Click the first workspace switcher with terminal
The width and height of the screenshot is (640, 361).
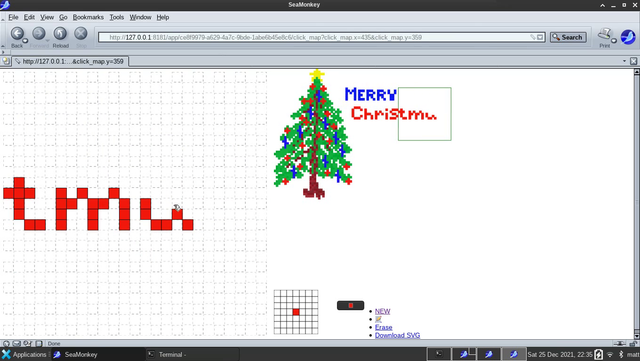tap(439, 354)
